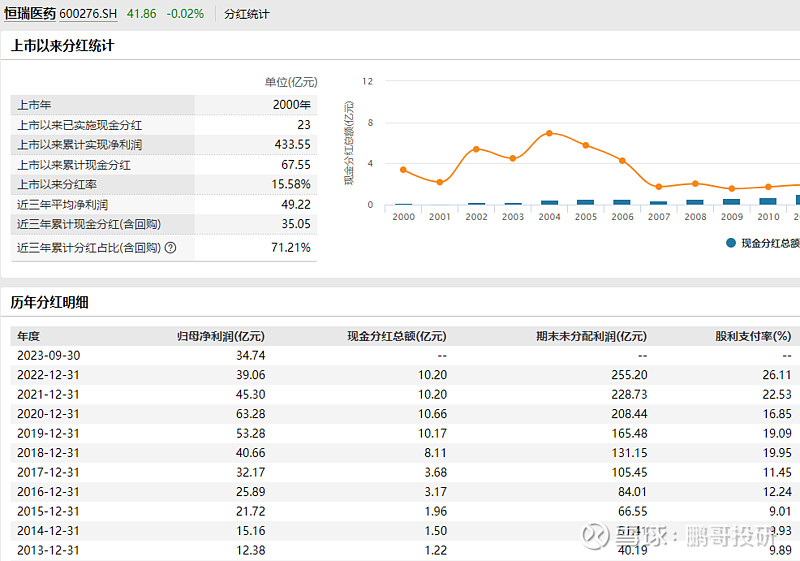
Task: Click the 35.05 three-year dividend value
Action: coord(296,224)
